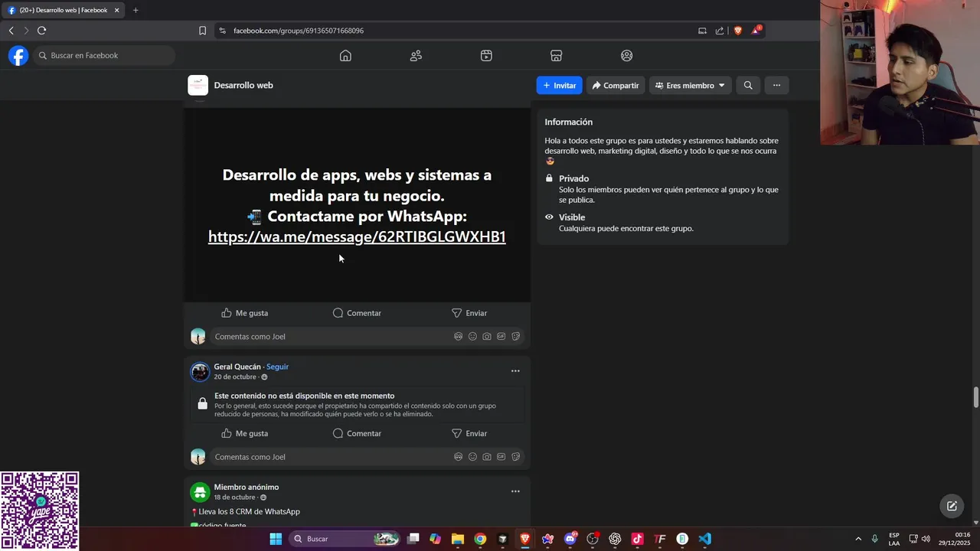Open the new message compose floating button

952,506
